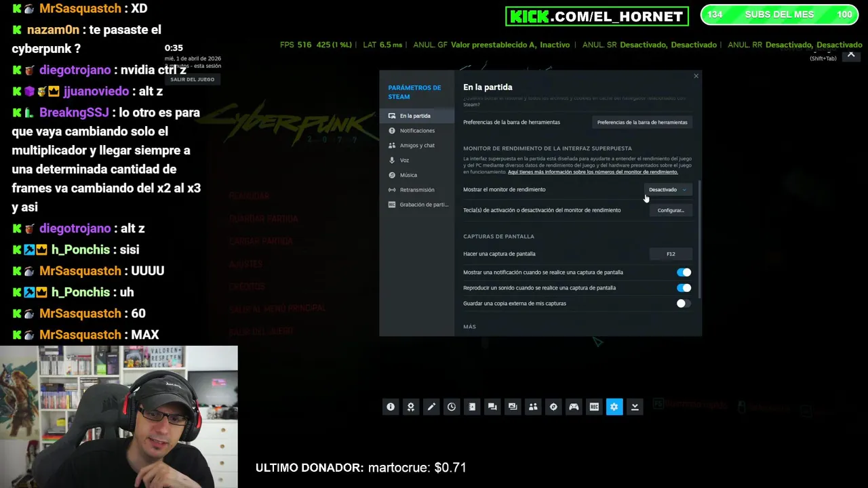This screenshot has width=868, height=488.
Task: Enable save external copy of screenshots
Action: coord(684,304)
